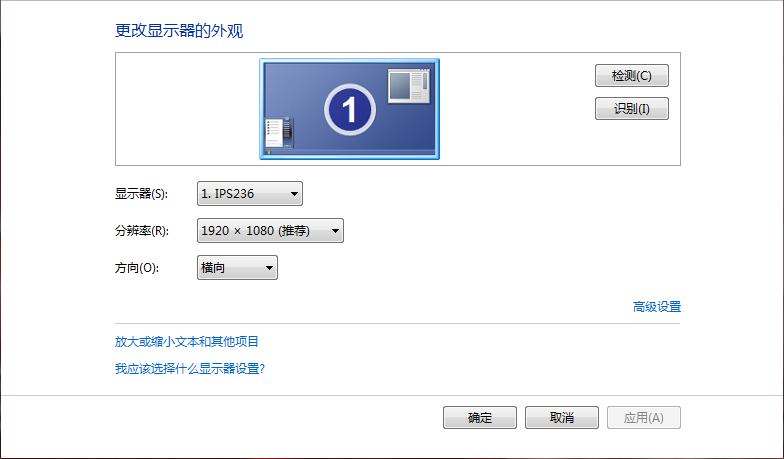Open the 分辨率 resolution dropdown
The image size is (784, 459).
[x=270, y=230]
